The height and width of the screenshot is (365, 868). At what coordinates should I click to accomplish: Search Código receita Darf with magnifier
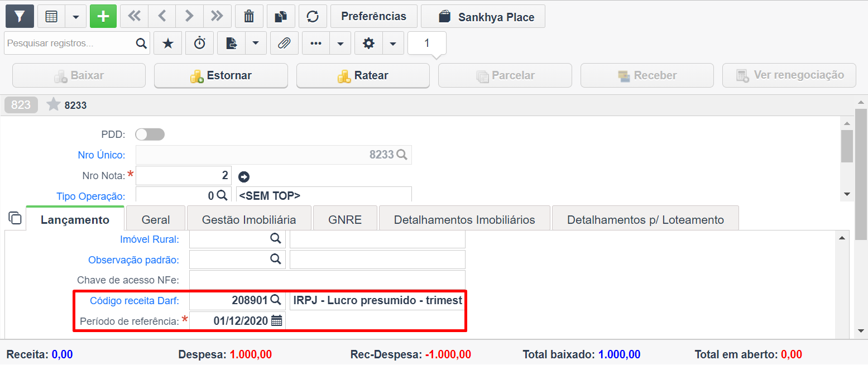pos(276,300)
